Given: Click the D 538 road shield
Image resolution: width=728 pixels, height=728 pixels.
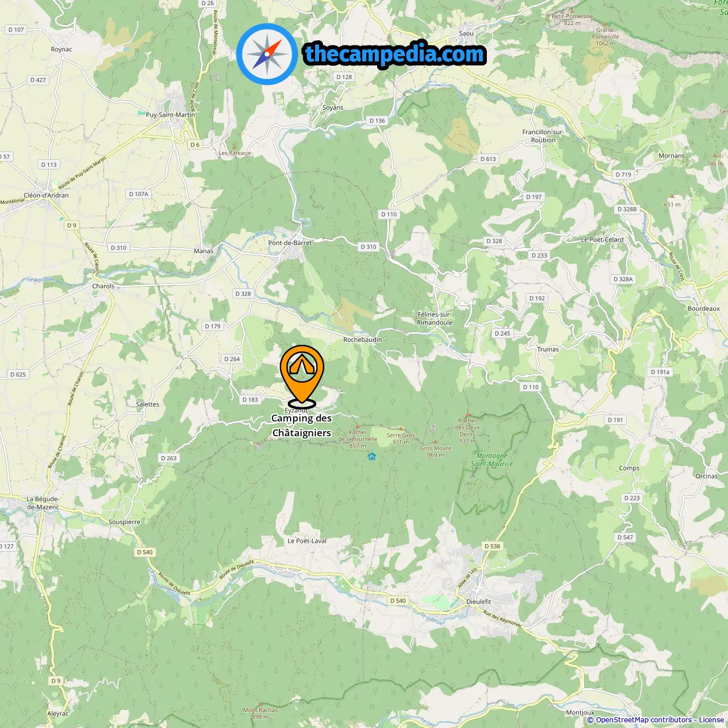Looking at the screenshot, I should click(x=492, y=546).
